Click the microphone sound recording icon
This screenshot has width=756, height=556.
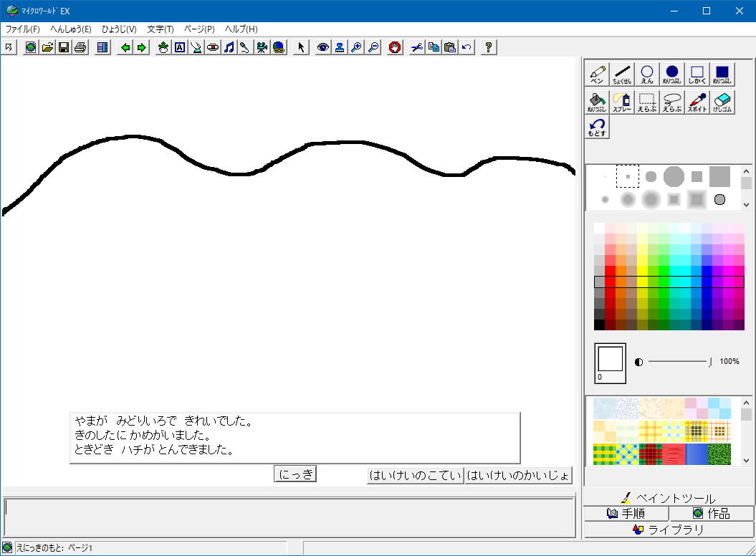[x=245, y=47]
